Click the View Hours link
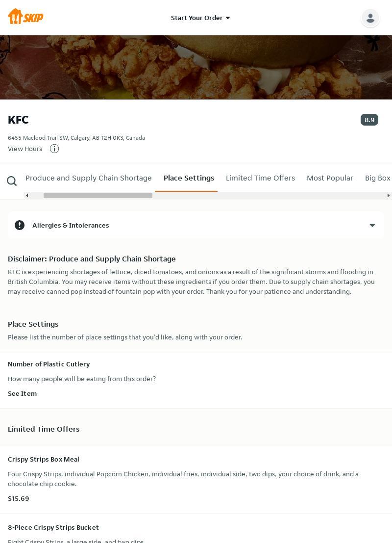Screen dimensions: 392x543 click(25, 149)
